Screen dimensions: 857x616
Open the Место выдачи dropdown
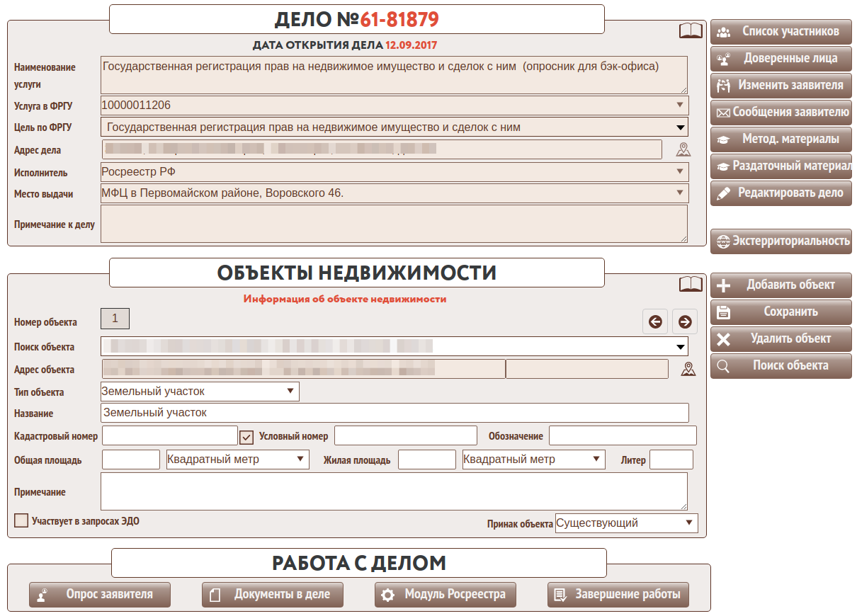coord(395,193)
